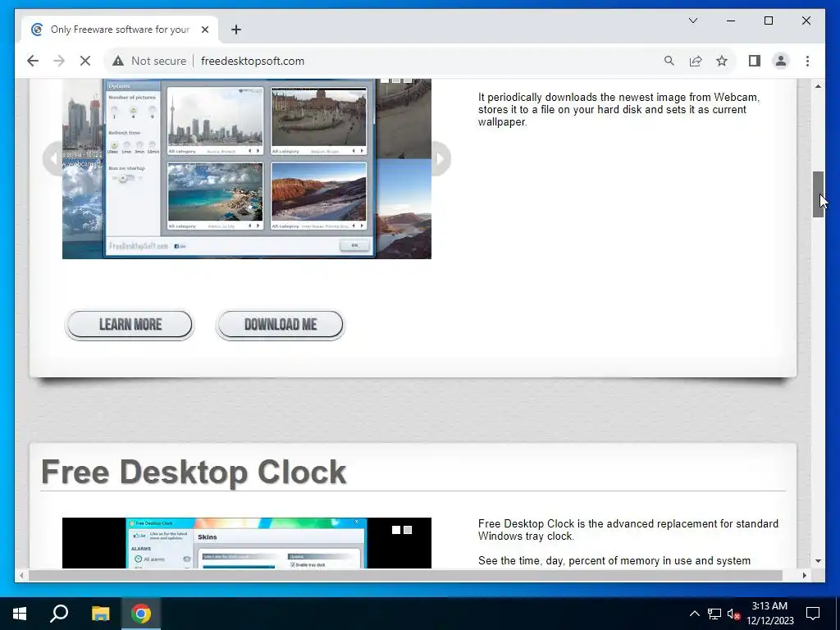Bookmark this tab with star icon

pos(722,61)
